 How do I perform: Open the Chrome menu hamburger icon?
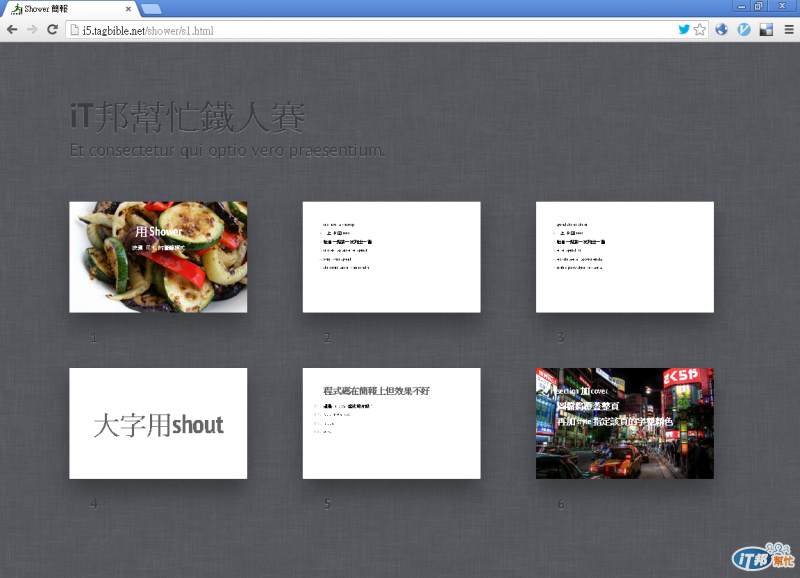[789, 30]
